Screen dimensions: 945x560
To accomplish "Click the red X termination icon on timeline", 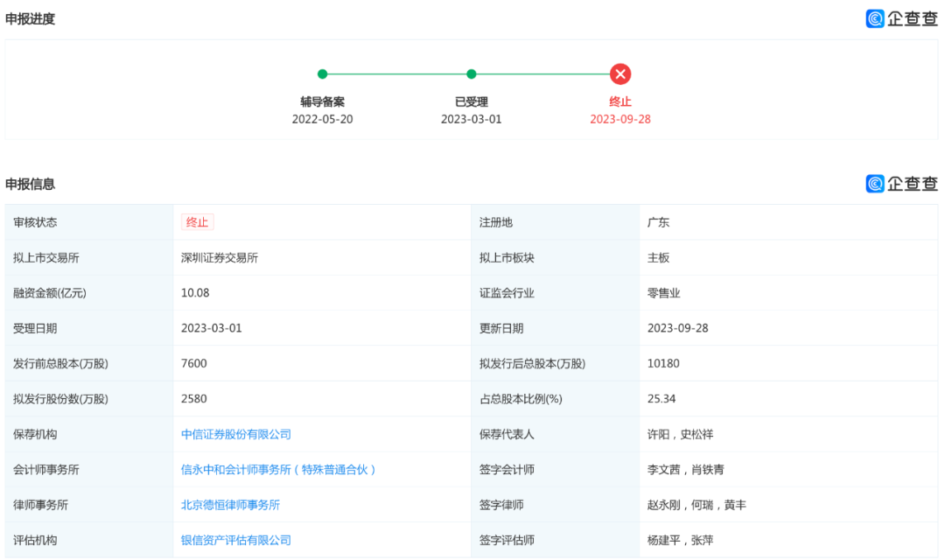I will click(x=620, y=74).
